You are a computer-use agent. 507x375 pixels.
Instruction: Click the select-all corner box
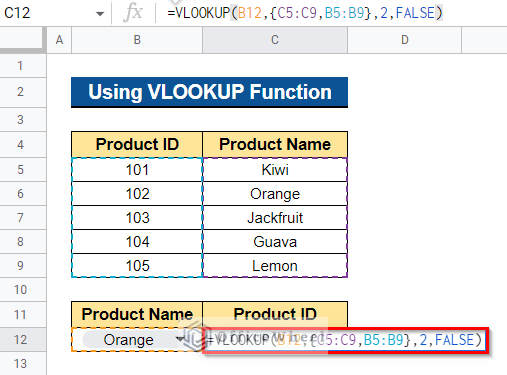point(23,40)
